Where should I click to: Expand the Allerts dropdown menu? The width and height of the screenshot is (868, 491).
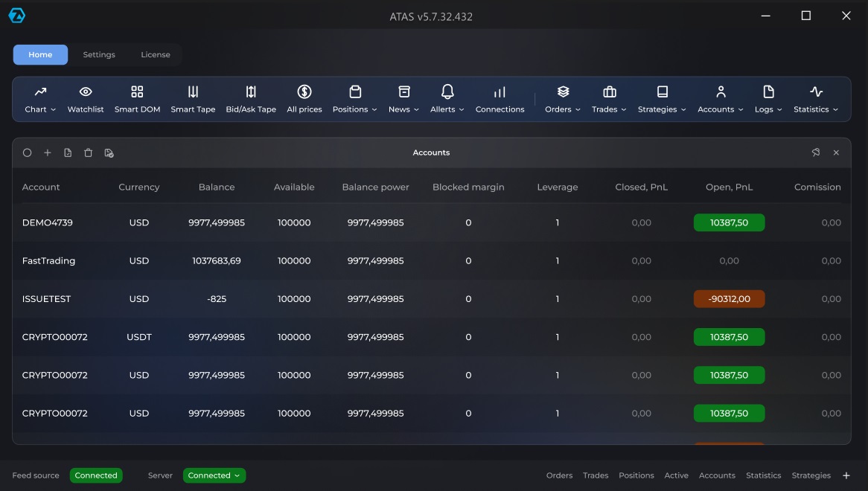point(447,99)
